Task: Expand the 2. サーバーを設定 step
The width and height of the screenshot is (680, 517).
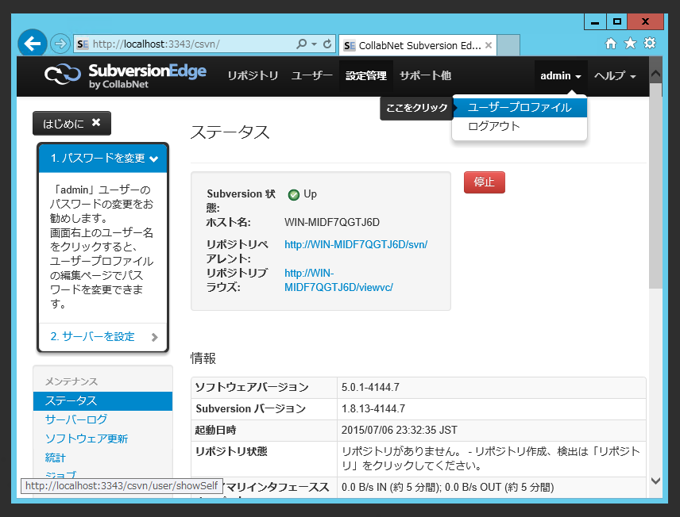Action: click(103, 337)
